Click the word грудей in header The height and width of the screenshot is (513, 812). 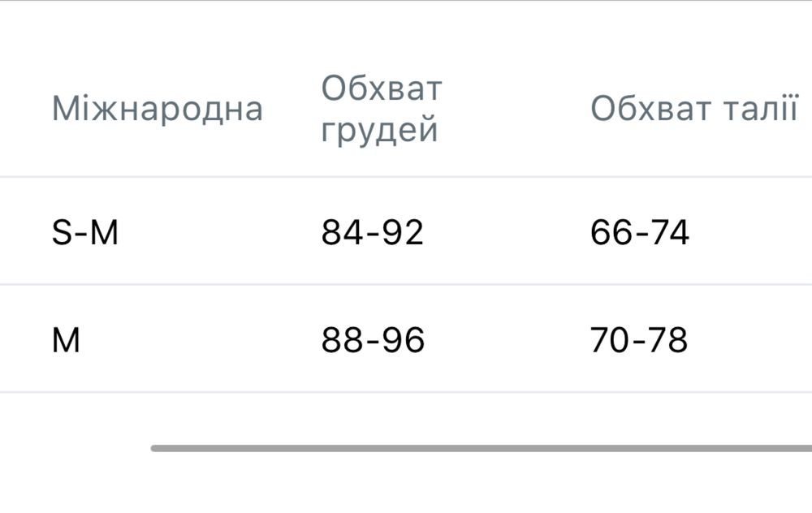coord(380,130)
